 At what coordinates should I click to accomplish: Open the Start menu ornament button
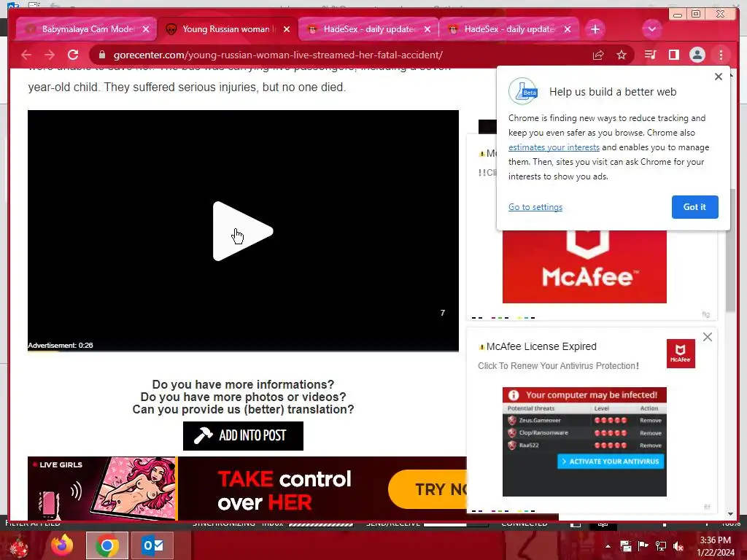click(x=18, y=545)
